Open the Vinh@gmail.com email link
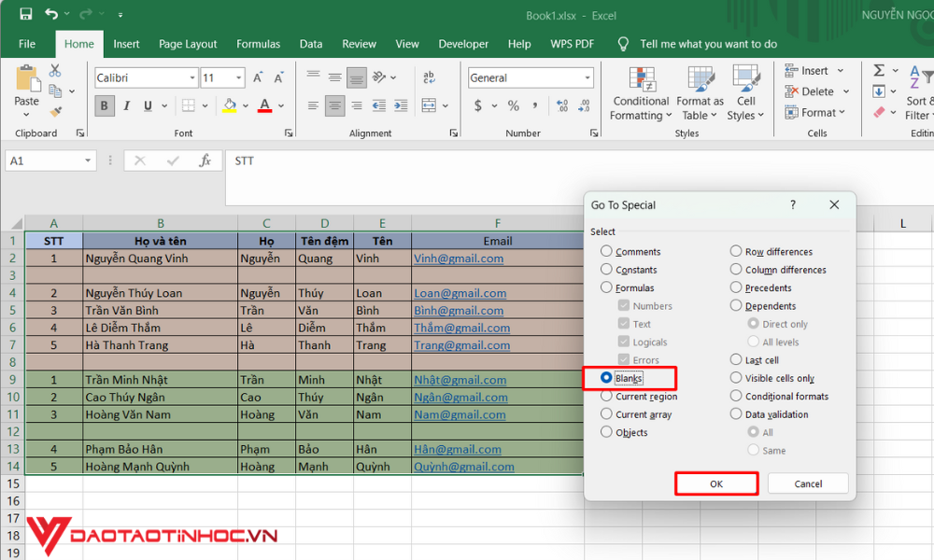The height and width of the screenshot is (560, 934). pyautogui.click(x=459, y=259)
